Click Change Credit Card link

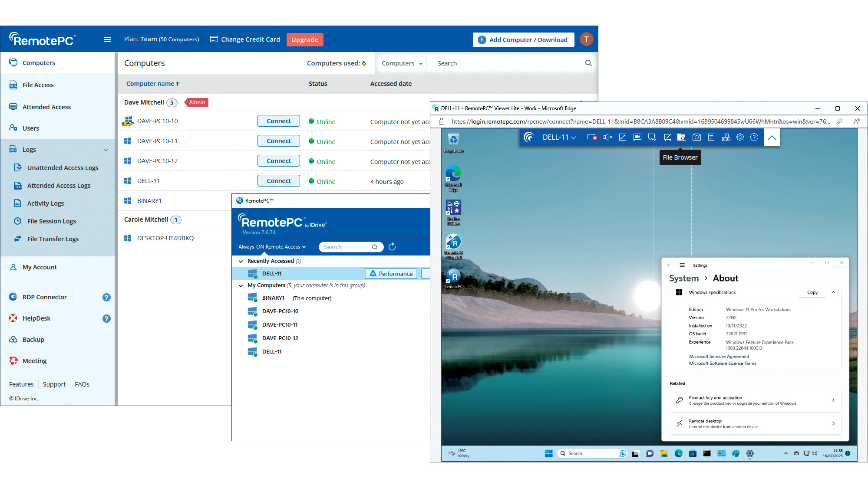pyautogui.click(x=245, y=39)
